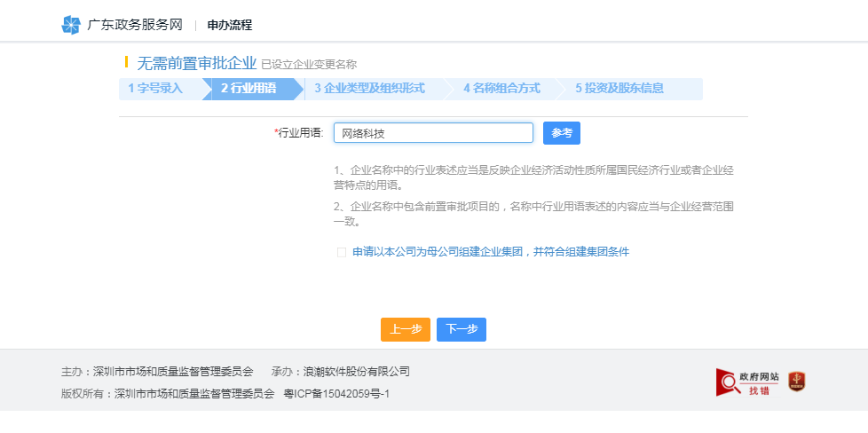This screenshot has height=433, width=868.
Task: Open the 粤ICP备15042059号-1 link
Action: point(335,394)
